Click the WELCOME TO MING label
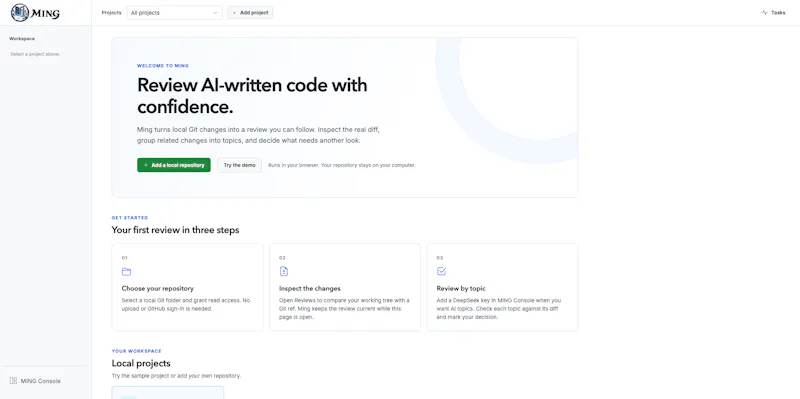 [x=163, y=66]
